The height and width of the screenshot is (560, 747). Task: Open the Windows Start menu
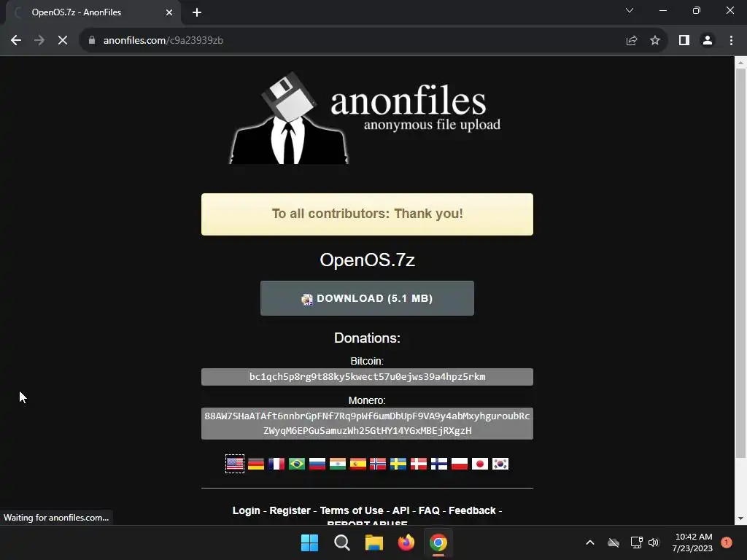pos(309,542)
